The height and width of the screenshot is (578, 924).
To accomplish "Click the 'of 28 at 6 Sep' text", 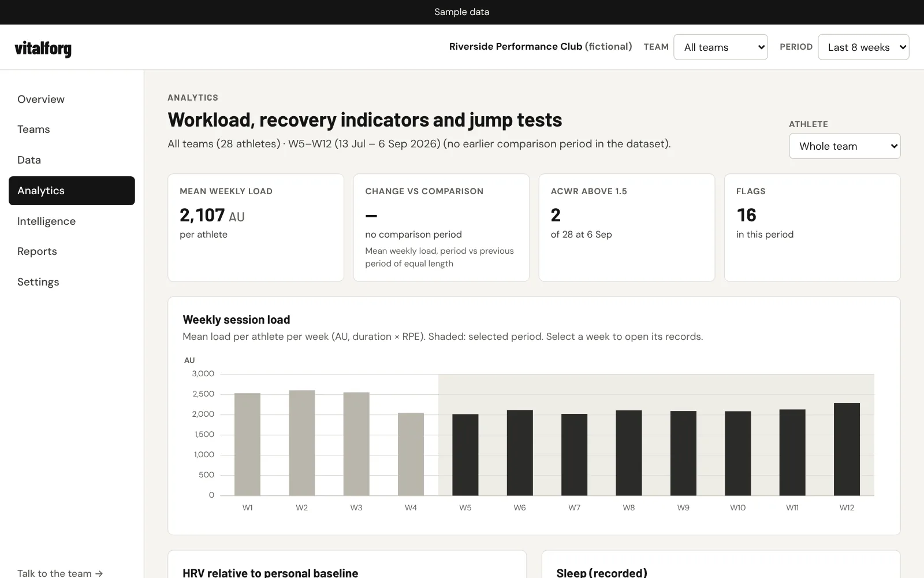I will (x=582, y=234).
